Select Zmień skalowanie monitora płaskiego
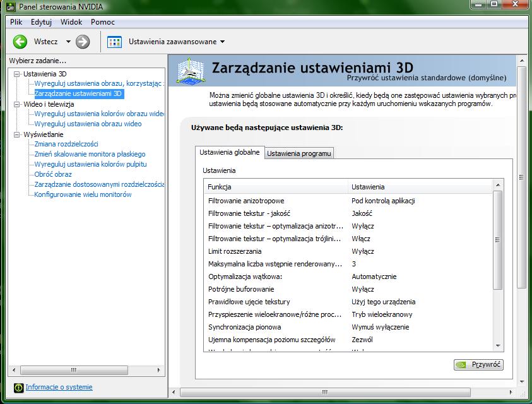This screenshot has width=532, height=404. 90,154
